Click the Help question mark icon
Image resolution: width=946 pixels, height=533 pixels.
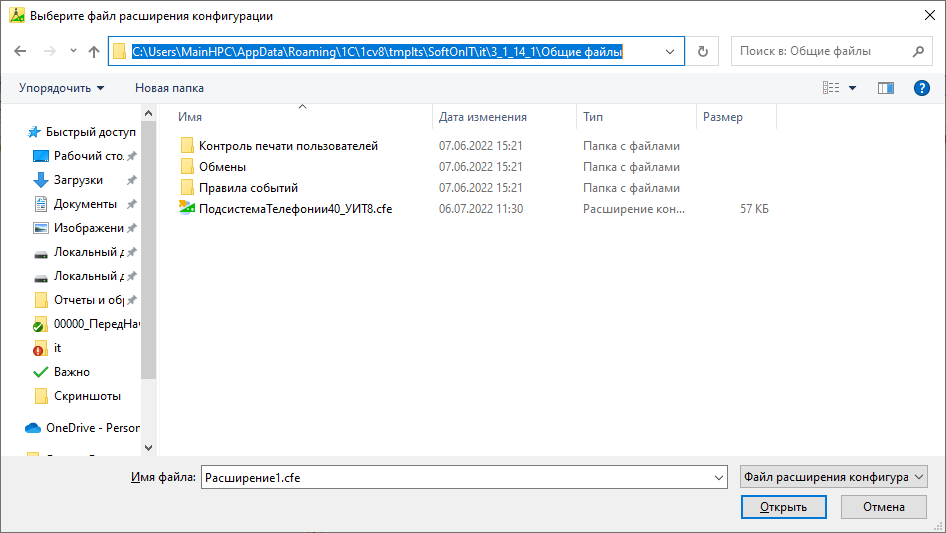coord(922,88)
